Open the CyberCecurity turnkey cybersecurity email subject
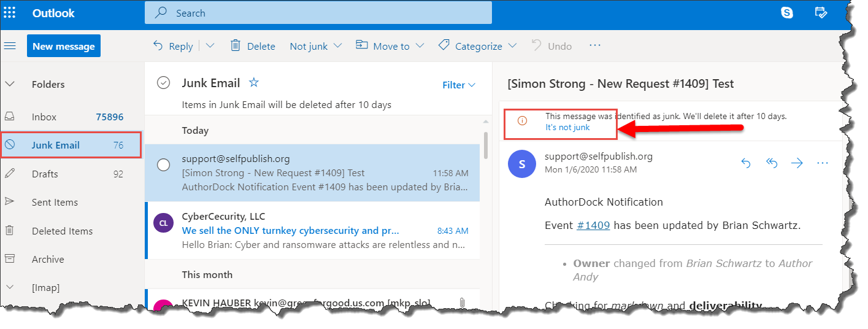Image resolution: width=868 pixels, height=329 pixels. tap(291, 231)
